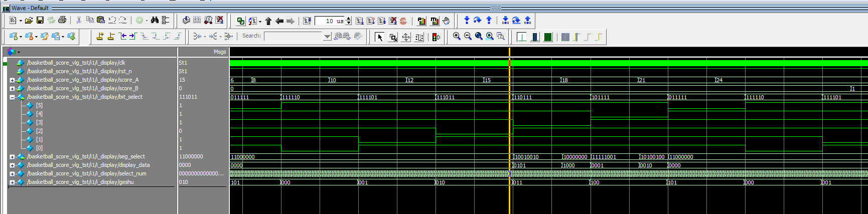The image size is (868, 214).
Task: Click the red Stop icon
Action: tap(403, 21)
